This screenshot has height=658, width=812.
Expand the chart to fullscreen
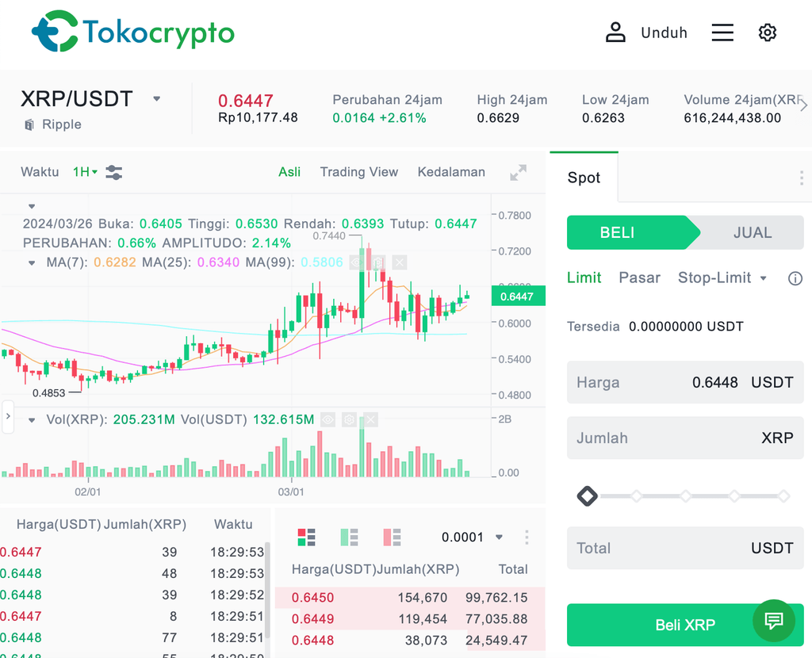pyautogui.click(x=518, y=173)
